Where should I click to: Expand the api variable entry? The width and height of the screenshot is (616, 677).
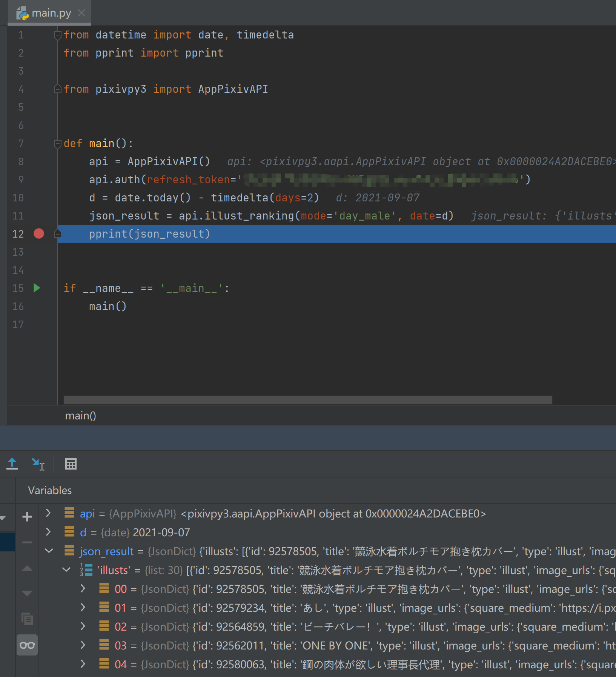48,513
